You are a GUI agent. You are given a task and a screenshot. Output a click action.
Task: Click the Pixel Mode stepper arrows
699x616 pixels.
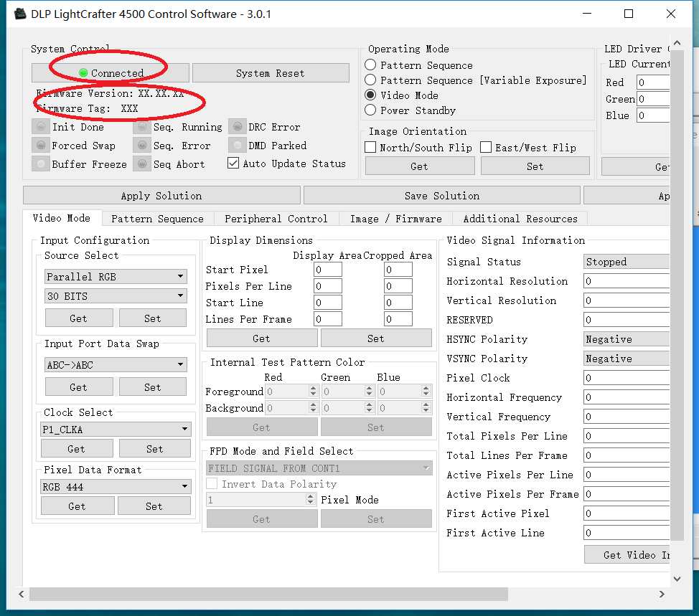(311, 499)
